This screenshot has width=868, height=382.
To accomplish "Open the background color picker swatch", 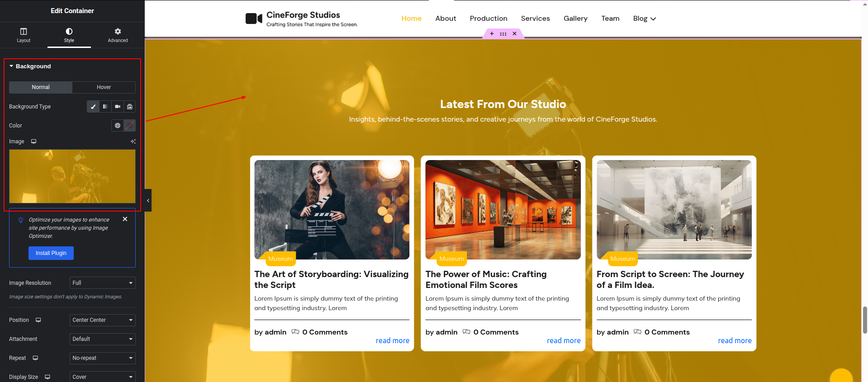I will pyautogui.click(x=130, y=126).
